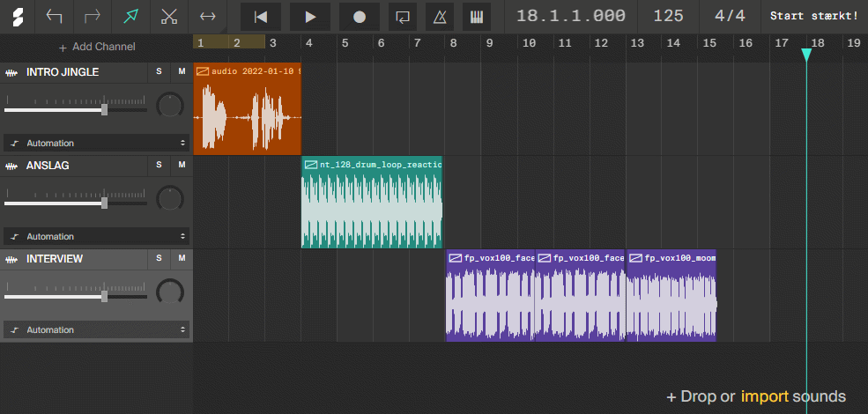
Task: Start recording with the record button
Action: click(360, 17)
